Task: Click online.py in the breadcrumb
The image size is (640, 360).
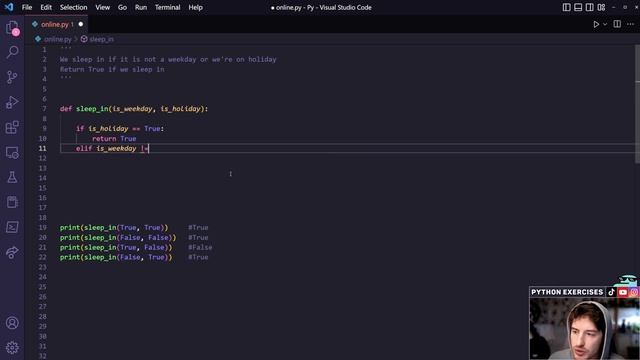Action: tap(58, 39)
